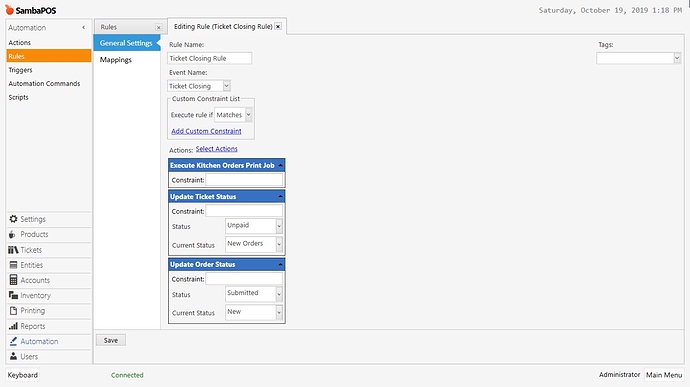
Task: Select Rules in Automation menu
Action: pyautogui.click(x=48, y=56)
